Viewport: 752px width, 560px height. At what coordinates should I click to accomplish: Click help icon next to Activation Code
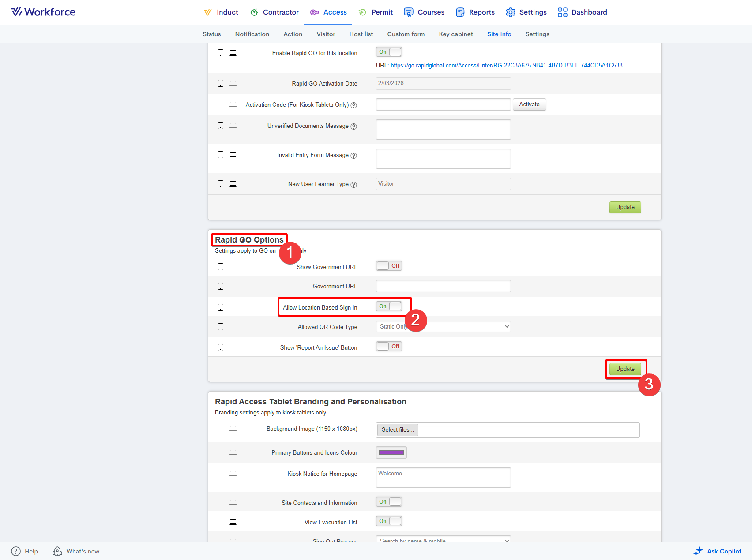coord(353,105)
